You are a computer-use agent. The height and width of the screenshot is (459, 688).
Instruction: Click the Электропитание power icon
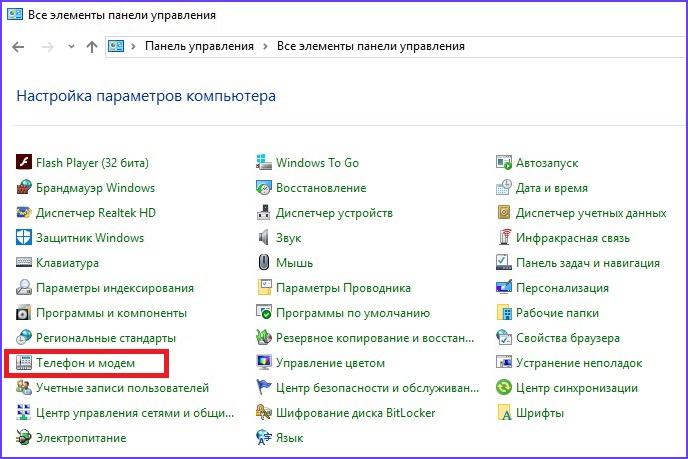pos(24,437)
